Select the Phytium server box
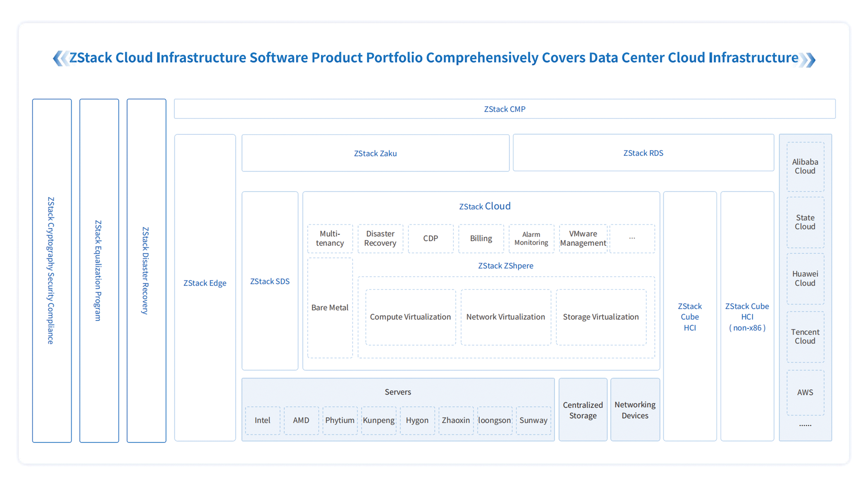Image resolution: width=868 pixels, height=488 pixels. 340,421
